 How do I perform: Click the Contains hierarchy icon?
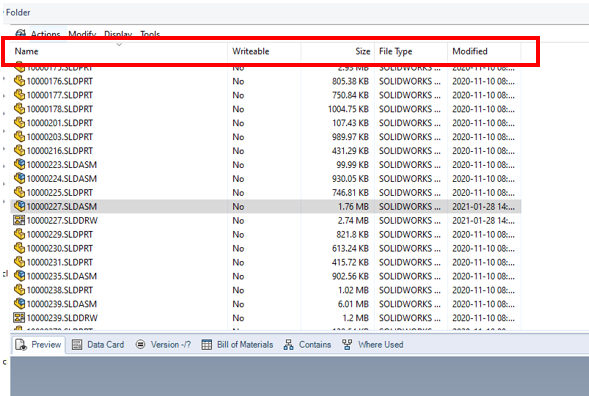[x=288, y=345]
